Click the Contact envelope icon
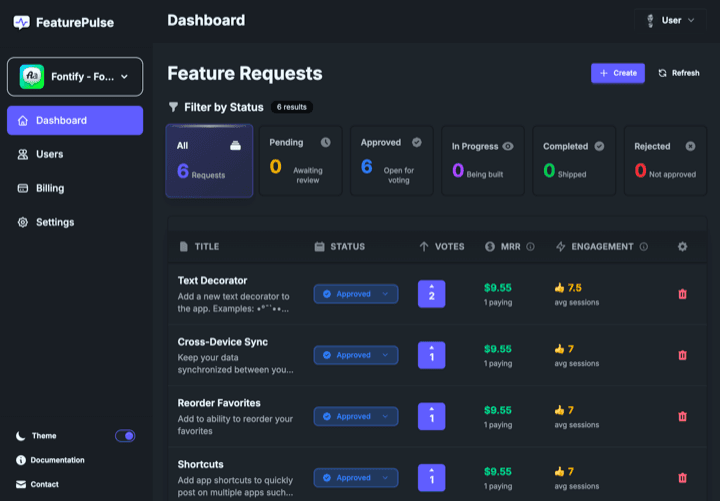This screenshot has width=720, height=501. point(21,484)
